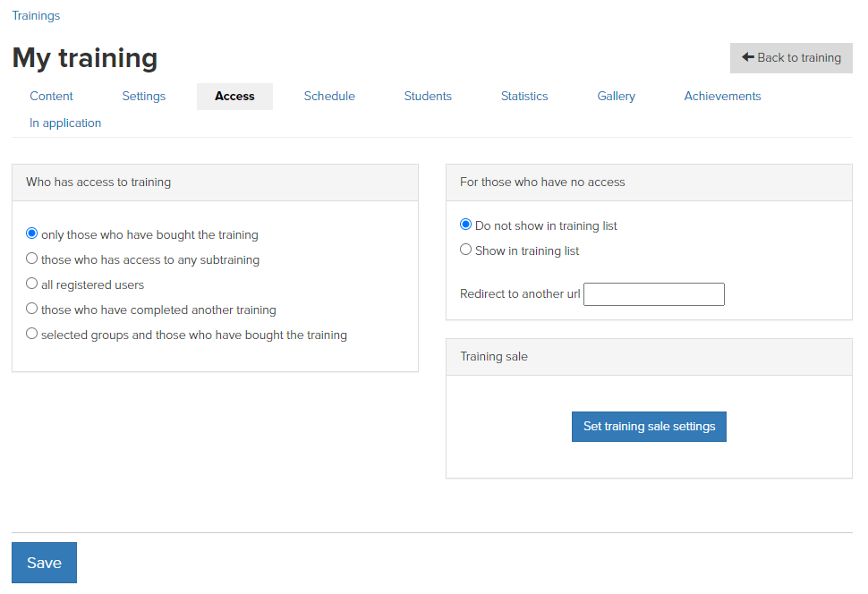Click the Back to training arrow button
The width and height of the screenshot is (868, 594).
click(791, 57)
